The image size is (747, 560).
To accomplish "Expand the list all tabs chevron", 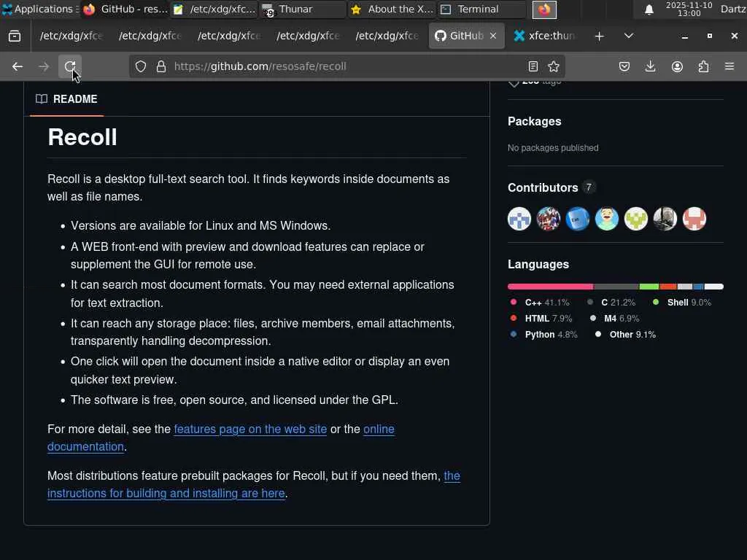I will coord(629,36).
